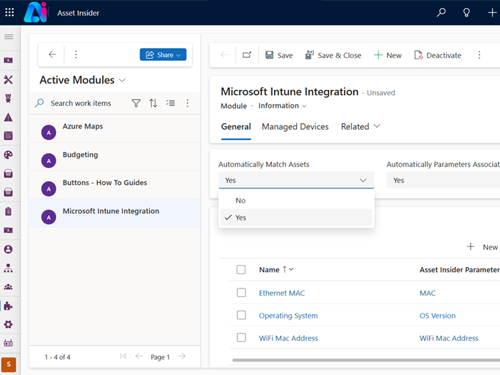
Task: Open the OS Version parameter link
Action: 437,316
